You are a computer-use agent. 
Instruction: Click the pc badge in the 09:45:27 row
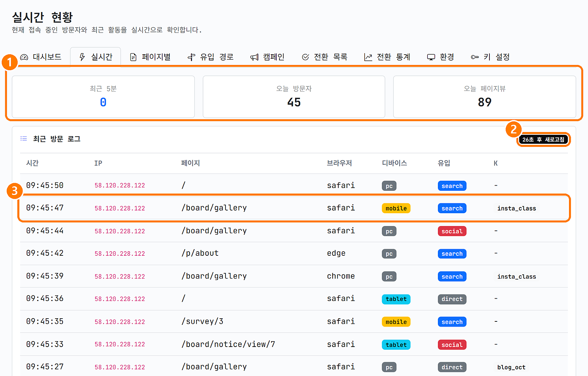(389, 367)
